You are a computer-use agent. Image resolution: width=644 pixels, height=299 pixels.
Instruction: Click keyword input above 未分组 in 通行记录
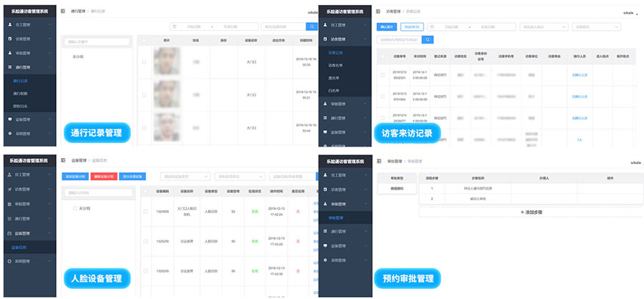[95, 41]
